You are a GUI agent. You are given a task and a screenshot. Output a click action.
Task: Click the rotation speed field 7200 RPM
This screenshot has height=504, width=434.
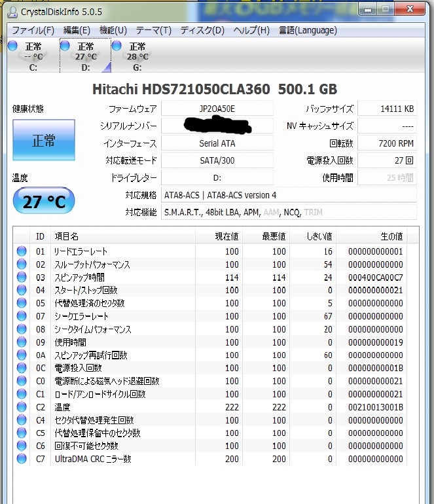[387, 143]
